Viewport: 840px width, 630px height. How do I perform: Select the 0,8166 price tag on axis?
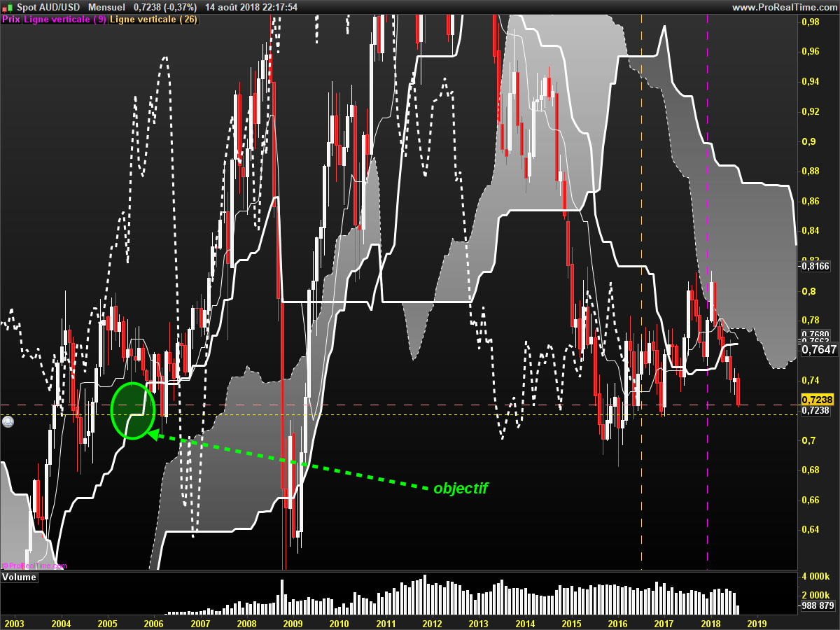click(815, 266)
